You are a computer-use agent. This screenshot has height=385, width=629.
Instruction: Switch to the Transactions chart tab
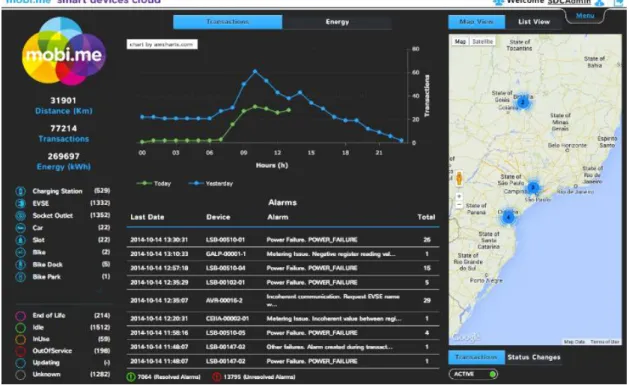(227, 22)
